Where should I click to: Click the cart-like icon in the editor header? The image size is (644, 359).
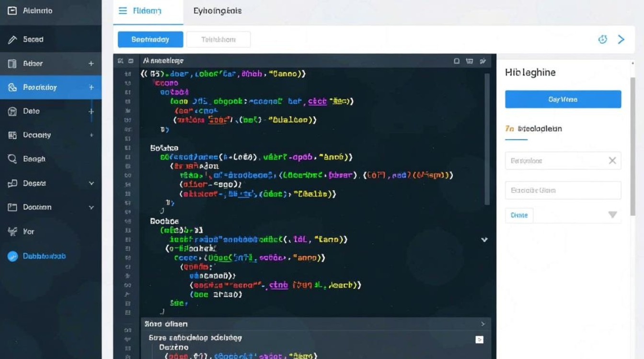[x=470, y=61]
